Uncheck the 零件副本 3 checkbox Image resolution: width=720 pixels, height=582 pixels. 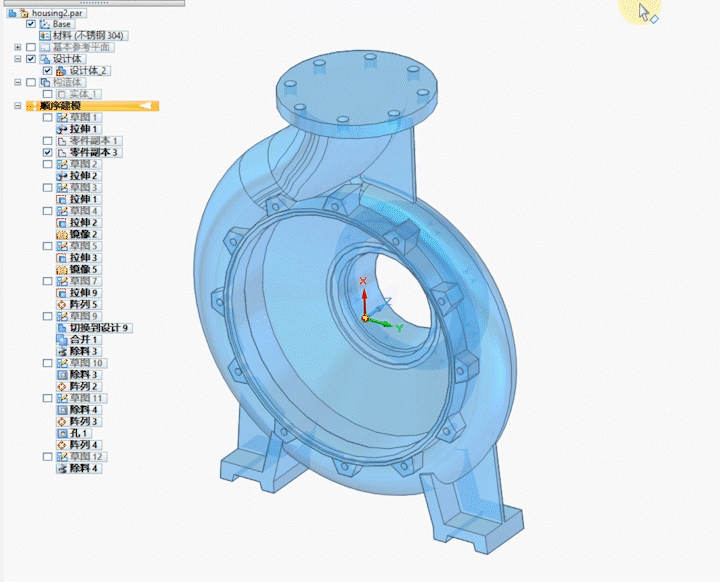click(47, 152)
